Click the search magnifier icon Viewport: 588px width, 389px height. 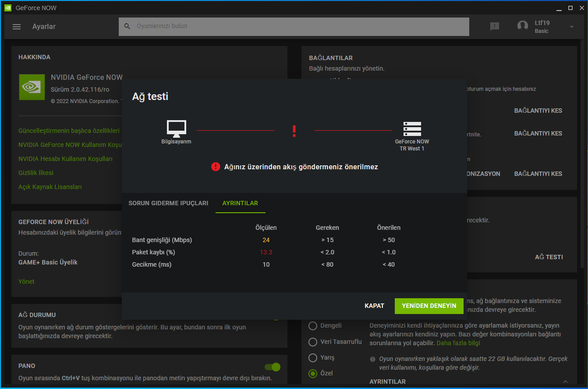tap(128, 26)
